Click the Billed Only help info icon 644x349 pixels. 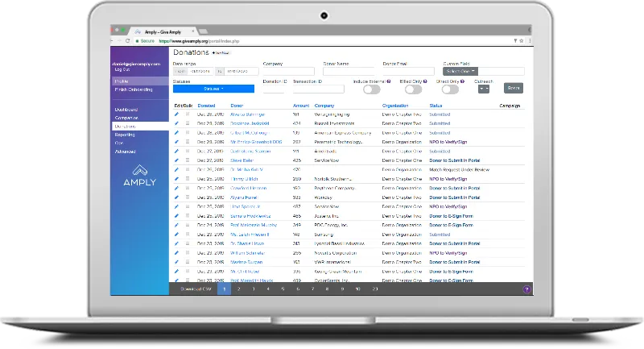[x=425, y=81]
